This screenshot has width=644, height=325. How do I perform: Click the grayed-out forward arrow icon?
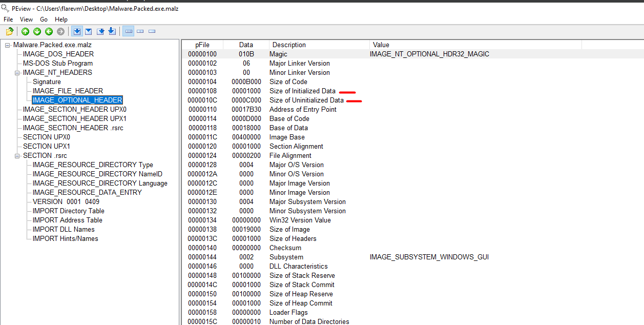[61, 31]
